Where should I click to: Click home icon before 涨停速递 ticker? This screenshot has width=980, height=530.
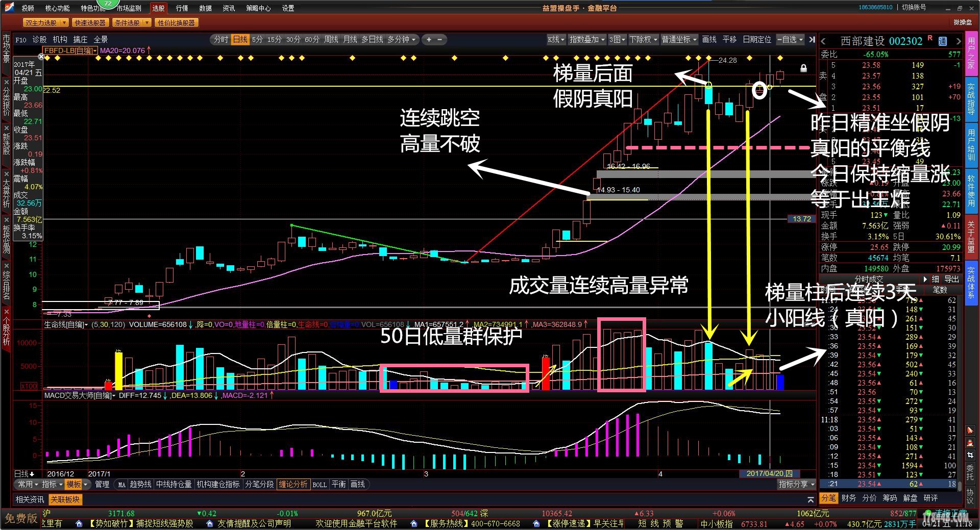[x=536, y=523]
